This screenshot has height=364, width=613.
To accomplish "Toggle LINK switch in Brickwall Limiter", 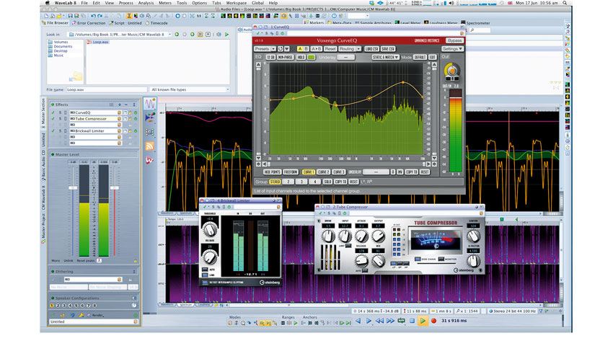I will click(206, 275).
